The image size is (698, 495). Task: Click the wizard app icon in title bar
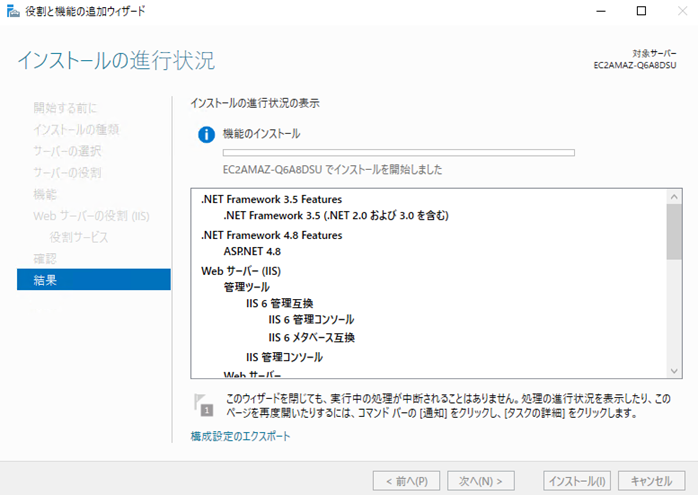(13, 11)
